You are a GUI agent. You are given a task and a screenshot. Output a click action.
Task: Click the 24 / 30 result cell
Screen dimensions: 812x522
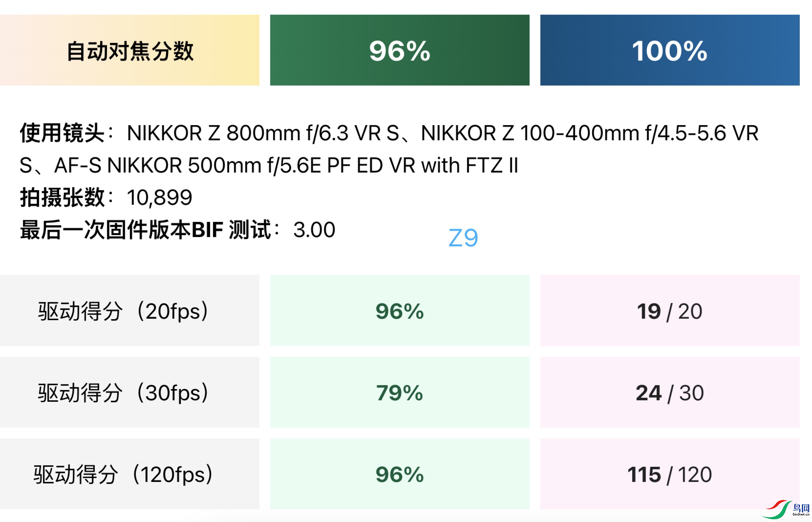point(669,392)
